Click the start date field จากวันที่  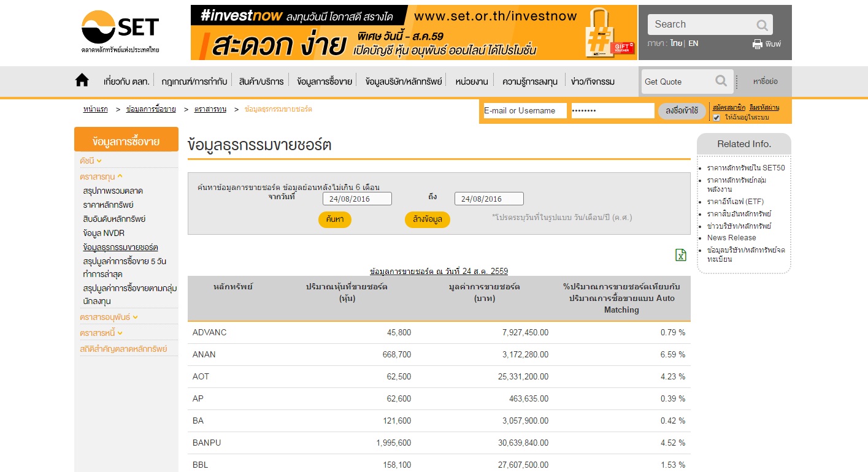pos(357,199)
